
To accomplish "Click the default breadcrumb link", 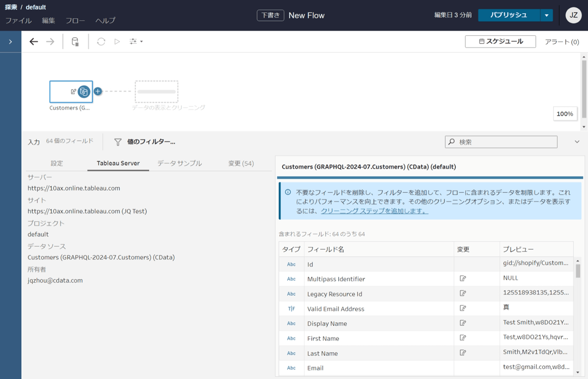I will click(36, 7).
